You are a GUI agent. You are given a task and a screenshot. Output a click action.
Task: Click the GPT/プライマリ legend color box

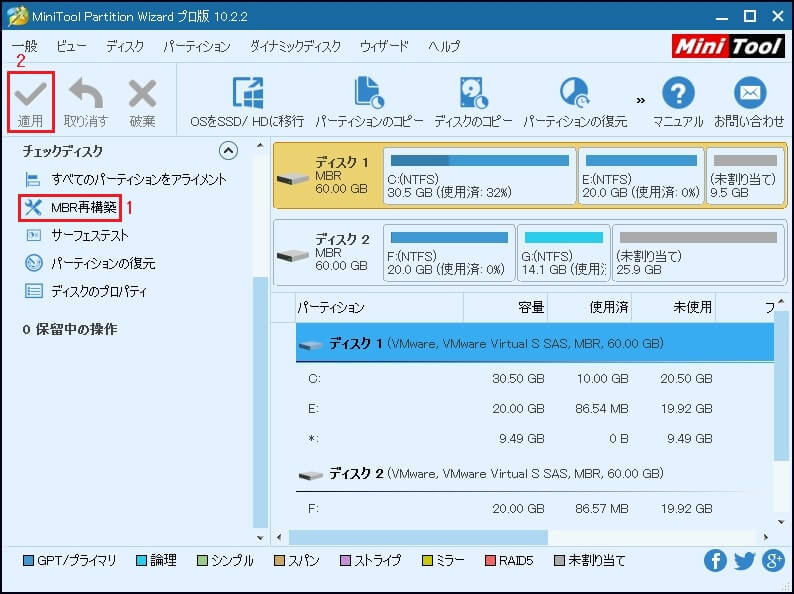coord(28,561)
